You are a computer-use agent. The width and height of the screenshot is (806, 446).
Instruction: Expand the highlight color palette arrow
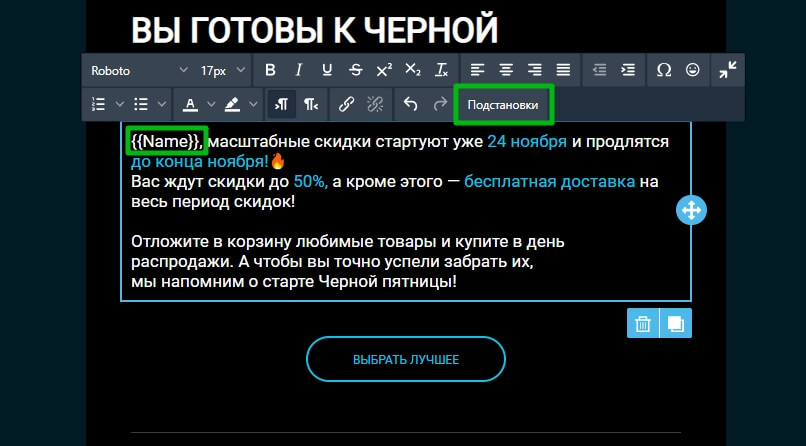[253, 104]
